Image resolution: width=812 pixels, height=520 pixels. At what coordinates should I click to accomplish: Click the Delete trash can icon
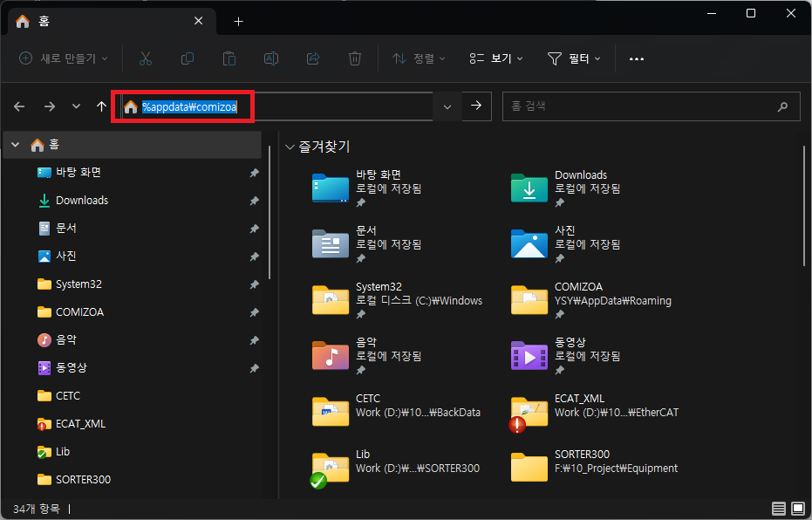tap(355, 58)
